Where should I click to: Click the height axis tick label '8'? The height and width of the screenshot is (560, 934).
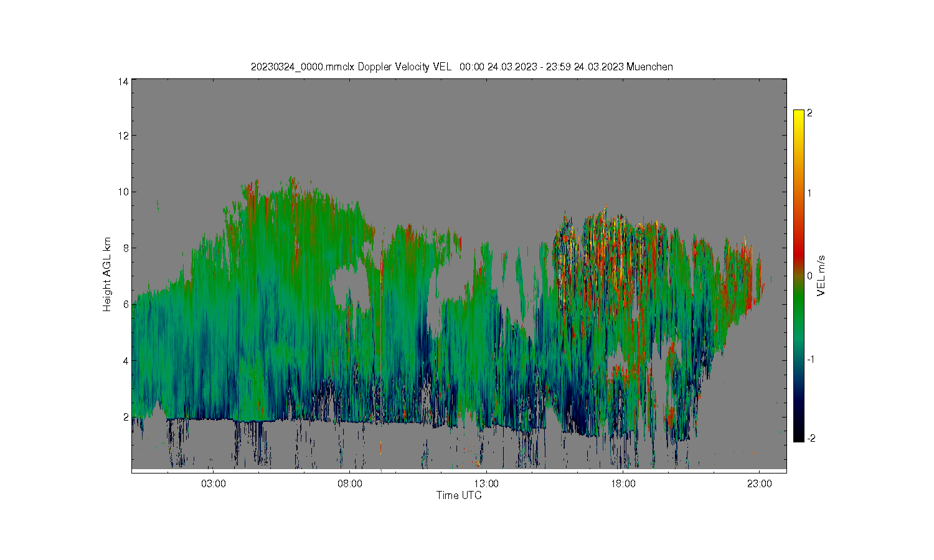pyautogui.click(x=126, y=248)
